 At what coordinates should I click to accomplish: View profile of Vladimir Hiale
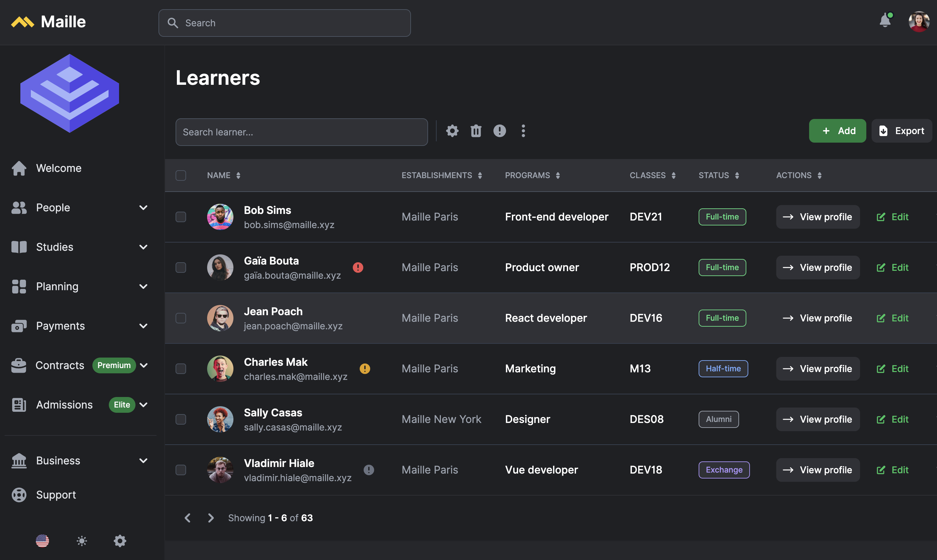pyautogui.click(x=818, y=470)
